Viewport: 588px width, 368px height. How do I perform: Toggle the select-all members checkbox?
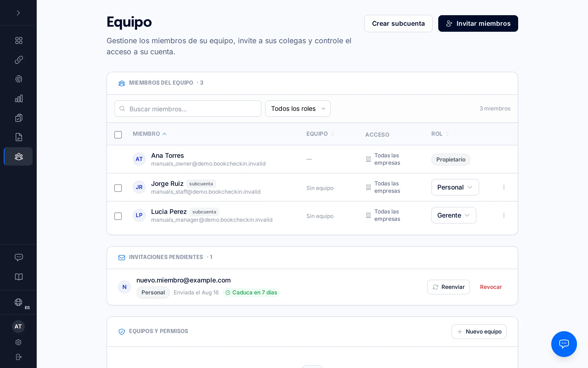coord(118,135)
